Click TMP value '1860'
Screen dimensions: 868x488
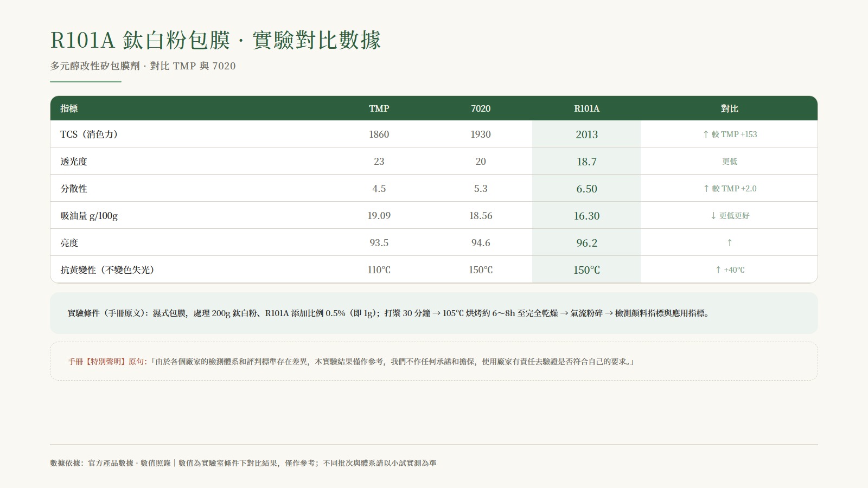pyautogui.click(x=379, y=134)
